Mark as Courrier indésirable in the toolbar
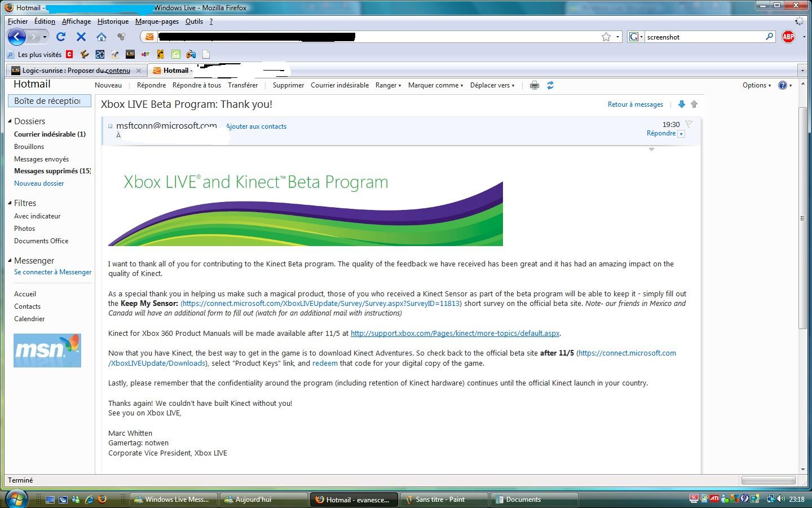Viewport: 812px width, 508px height. [x=340, y=85]
